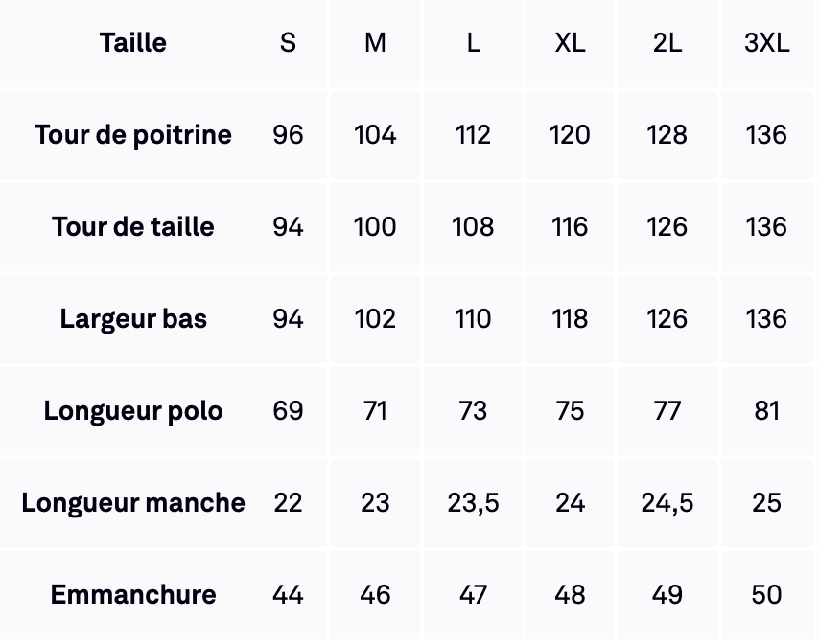This screenshot has width=819, height=644.
Task: Select the Longueur manche row label
Action: [133, 503]
